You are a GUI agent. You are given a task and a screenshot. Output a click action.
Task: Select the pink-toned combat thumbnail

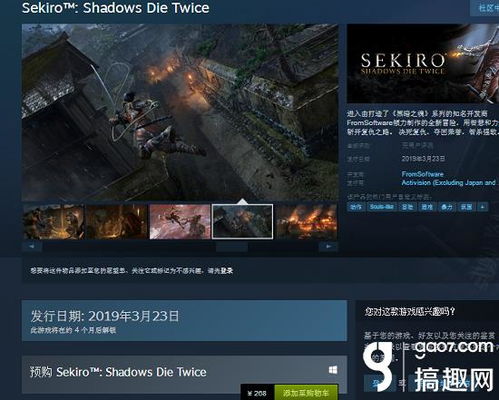[x=180, y=222]
